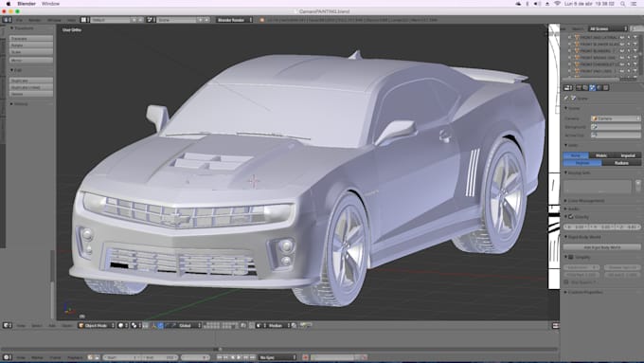The width and height of the screenshot is (644, 363).
Task: Select the Metric units option
Action: tap(601, 155)
